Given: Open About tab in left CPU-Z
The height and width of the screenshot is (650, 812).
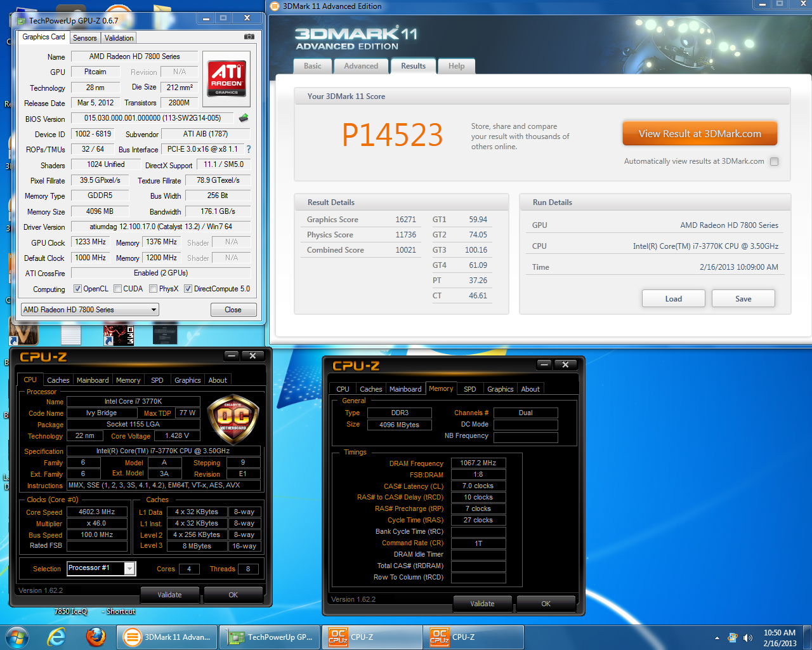Looking at the screenshot, I should (218, 380).
